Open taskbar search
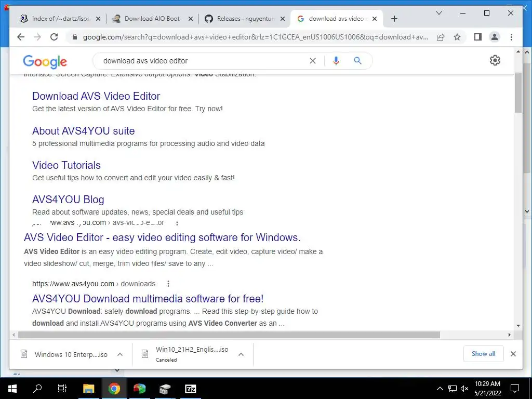The width and height of the screenshot is (532, 399). [x=37, y=389]
